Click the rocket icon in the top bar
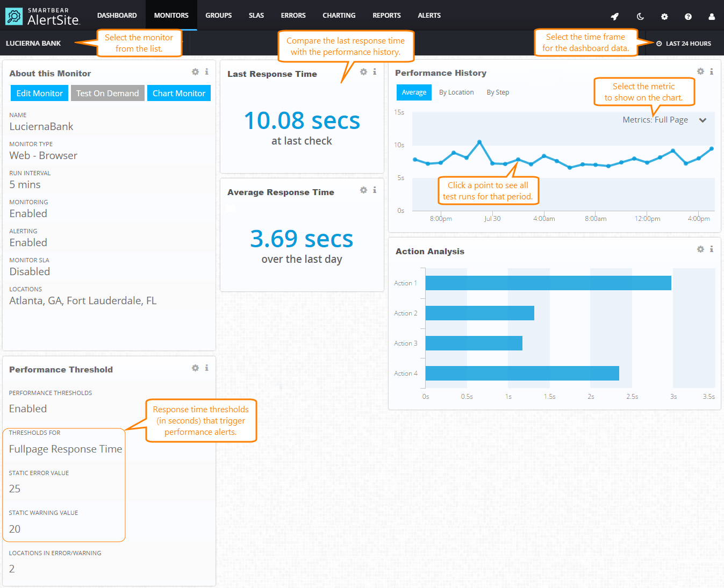Screen dimensions: 724x588 (614, 16)
